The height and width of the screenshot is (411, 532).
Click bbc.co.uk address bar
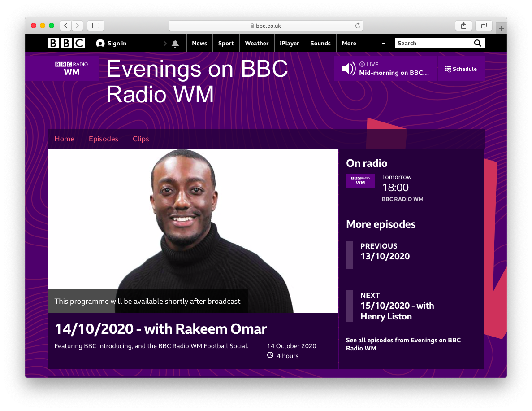click(266, 26)
